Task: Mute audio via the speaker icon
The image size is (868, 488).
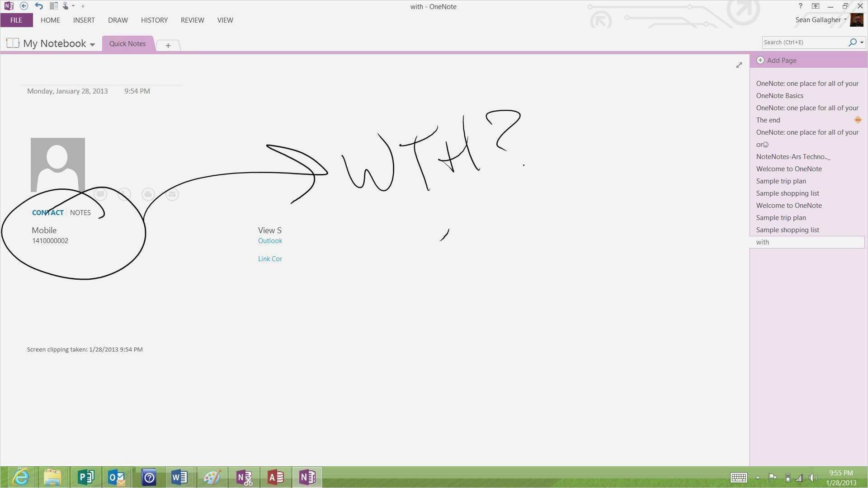Action: pos(813,478)
